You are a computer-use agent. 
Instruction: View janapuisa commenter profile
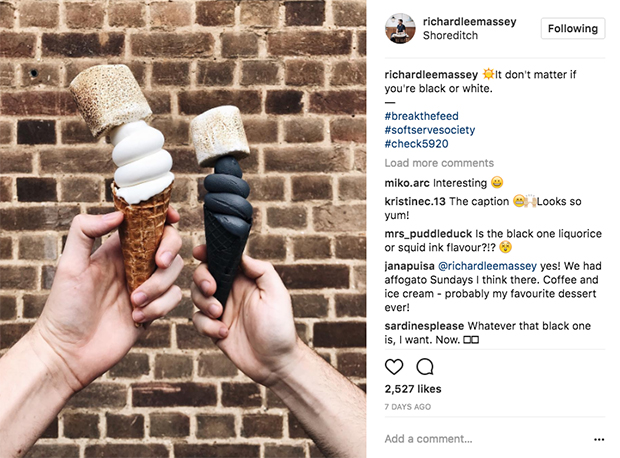pyautogui.click(x=409, y=266)
